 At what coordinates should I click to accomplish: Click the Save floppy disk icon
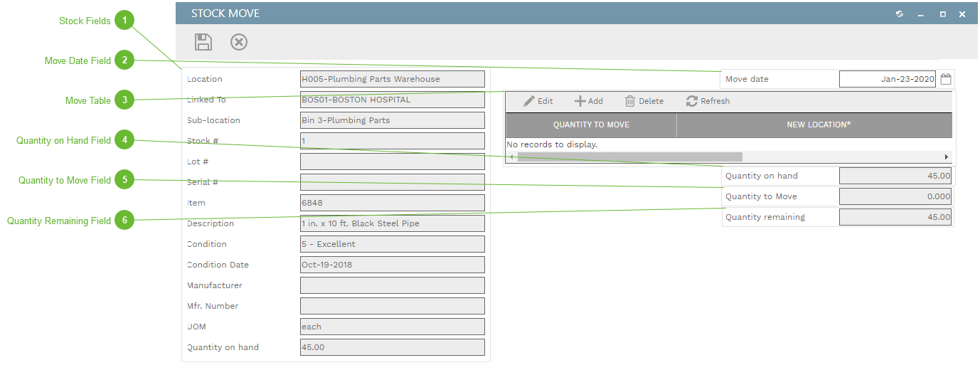tap(203, 42)
